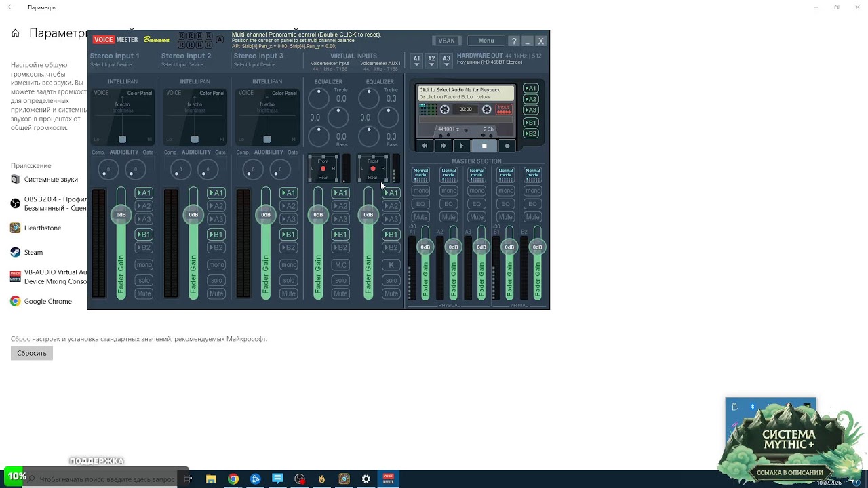Open the Voicemeeter help question mark
Image resolution: width=868 pixels, height=488 pixels.
click(514, 41)
